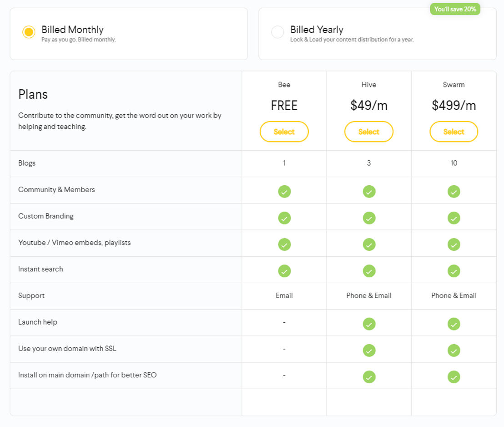Click Hive checkmark in Launch help row
This screenshot has height=427, width=504.
click(369, 324)
